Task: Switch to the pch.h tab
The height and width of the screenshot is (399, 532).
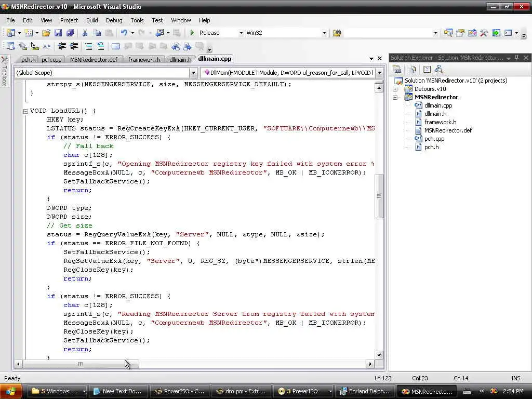Action: (x=28, y=60)
